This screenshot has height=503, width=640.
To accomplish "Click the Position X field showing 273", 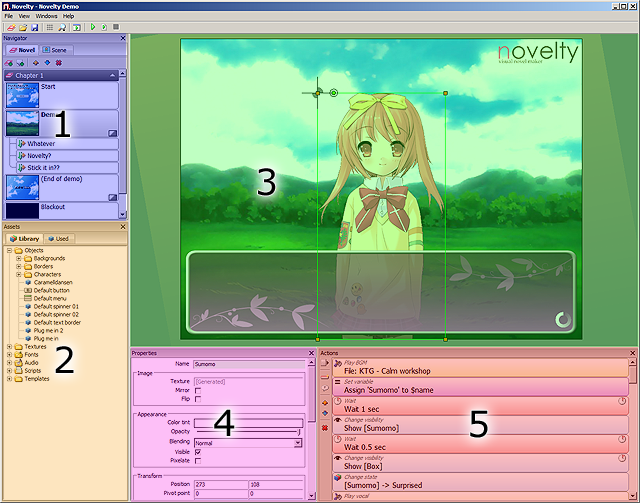I will pos(221,485).
